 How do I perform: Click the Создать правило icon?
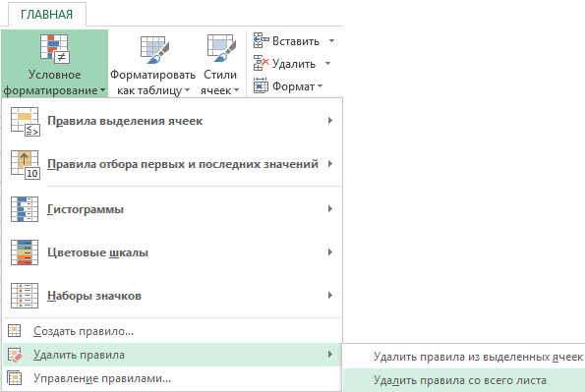[x=15, y=331]
